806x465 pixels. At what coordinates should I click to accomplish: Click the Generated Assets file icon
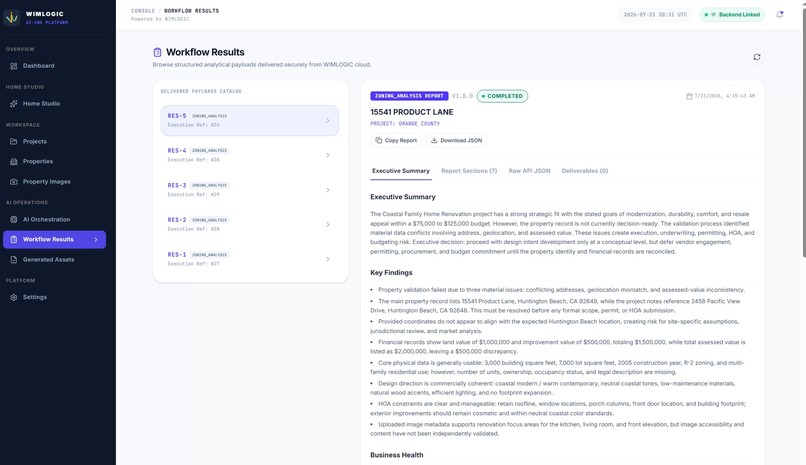point(14,259)
